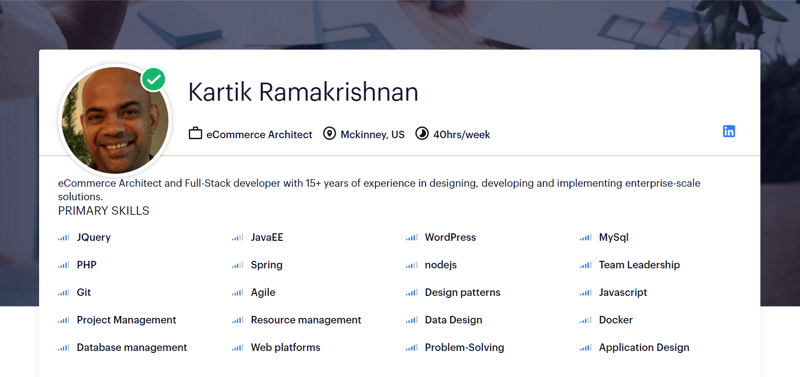
Task: Open the LinkedIn profile icon
Action: click(729, 131)
